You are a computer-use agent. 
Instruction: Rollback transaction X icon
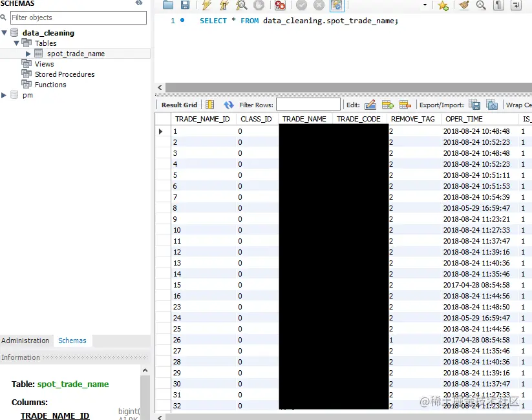[x=319, y=5]
